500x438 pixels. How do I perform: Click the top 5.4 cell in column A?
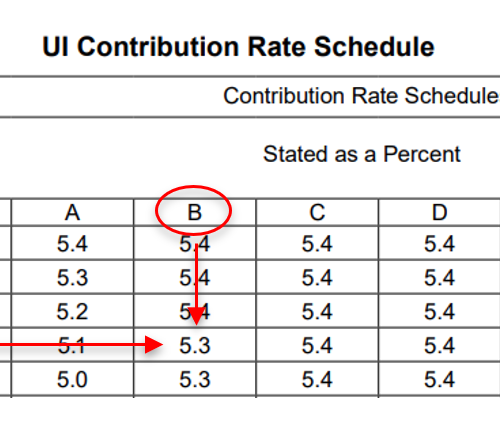pyautogui.click(x=72, y=243)
